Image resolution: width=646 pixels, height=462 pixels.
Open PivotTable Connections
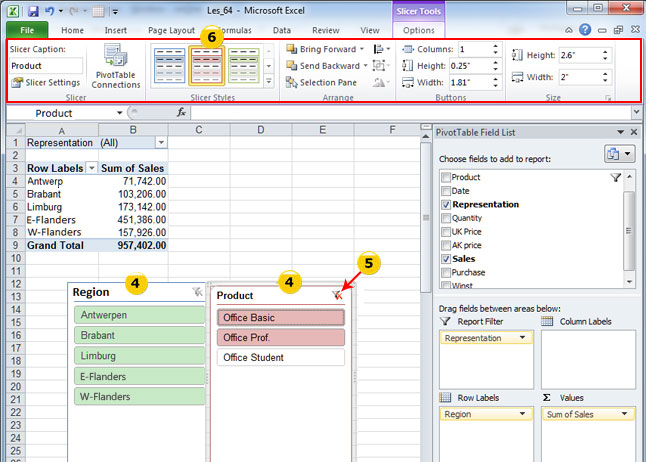[x=116, y=66]
